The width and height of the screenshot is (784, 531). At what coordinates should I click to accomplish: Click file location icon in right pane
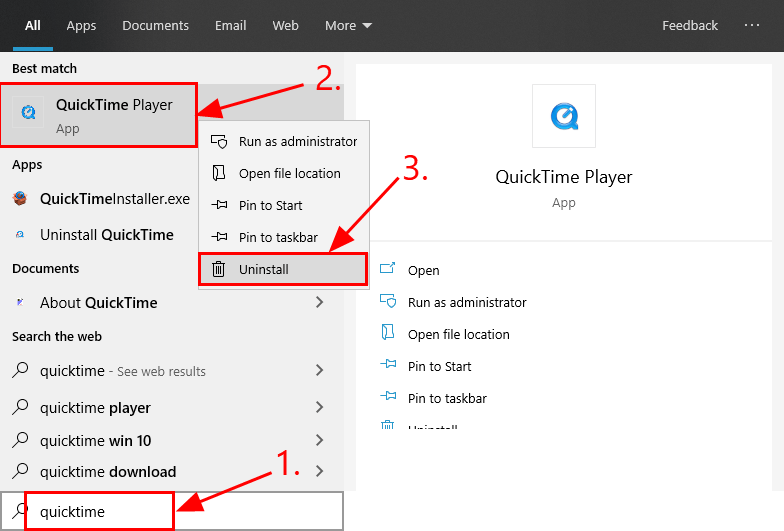point(388,332)
